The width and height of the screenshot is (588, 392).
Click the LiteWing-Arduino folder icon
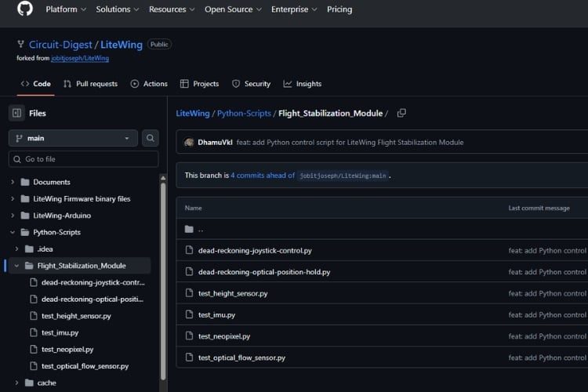tap(25, 216)
